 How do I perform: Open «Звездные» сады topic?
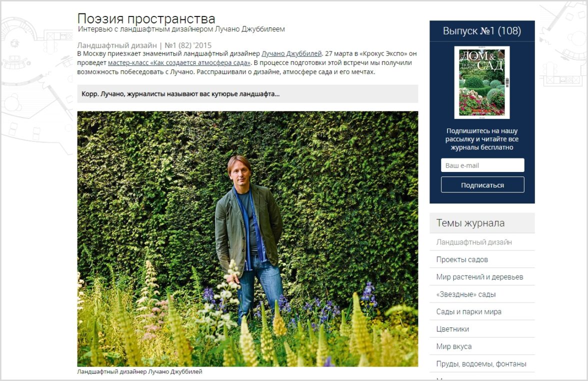466,294
